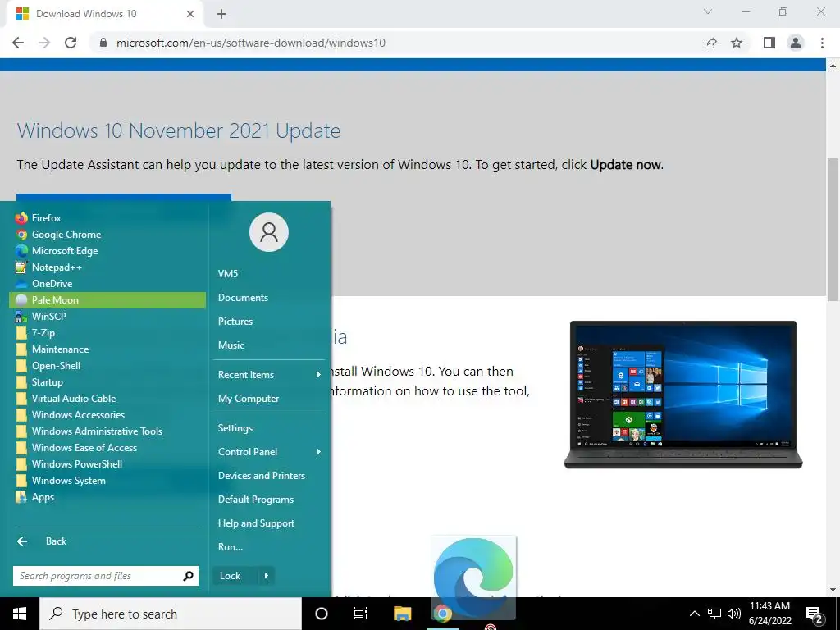Open File Explorer from the taskbar
Viewport: 840px width, 630px height.
point(402,614)
